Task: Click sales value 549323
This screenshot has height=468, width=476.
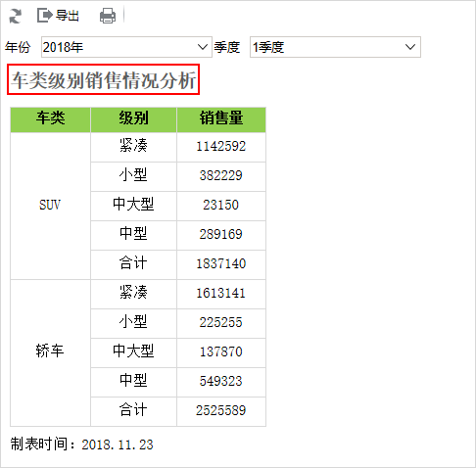Action: [221, 381]
